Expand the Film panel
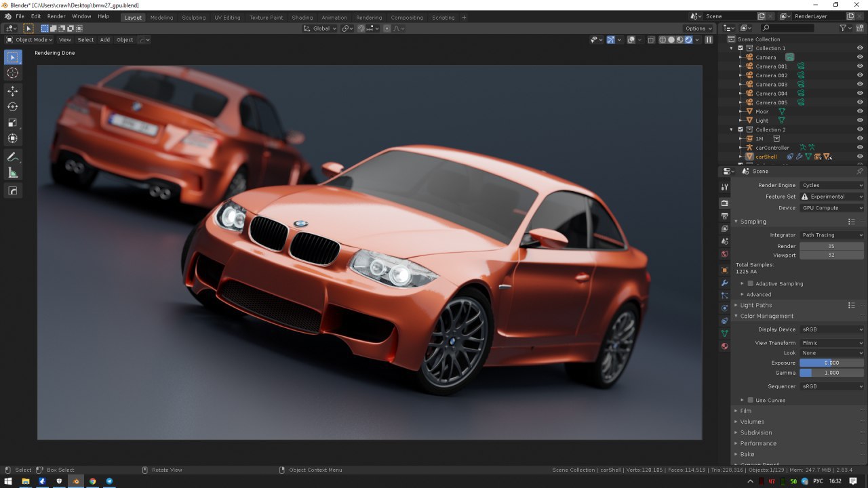868x488 pixels. point(745,411)
